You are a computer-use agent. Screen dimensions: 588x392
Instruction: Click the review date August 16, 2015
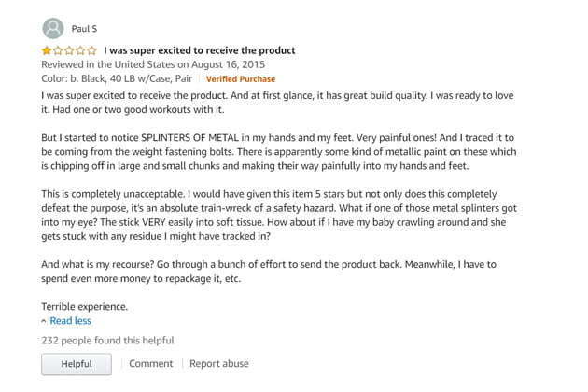point(228,64)
